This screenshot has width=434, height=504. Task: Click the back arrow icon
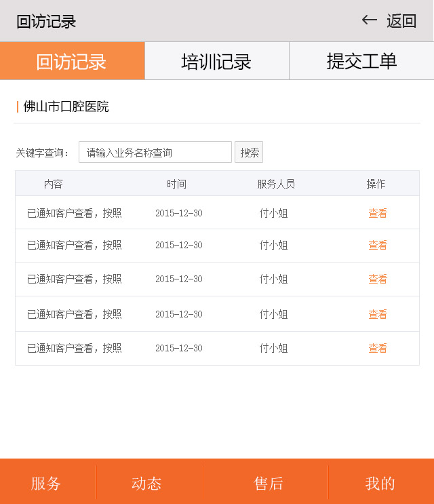point(369,20)
